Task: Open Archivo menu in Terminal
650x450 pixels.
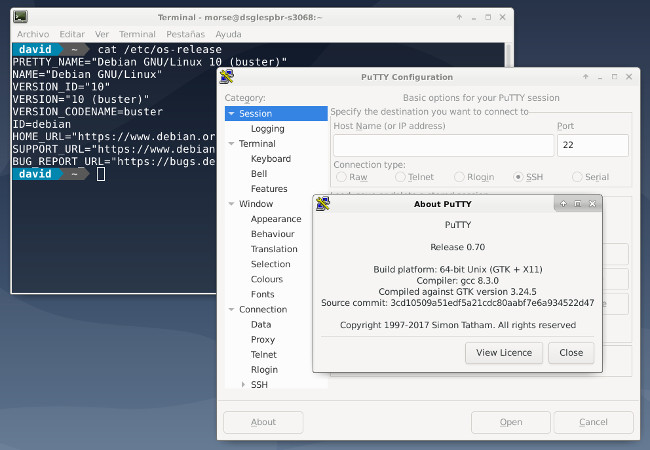Action: coord(33,34)
